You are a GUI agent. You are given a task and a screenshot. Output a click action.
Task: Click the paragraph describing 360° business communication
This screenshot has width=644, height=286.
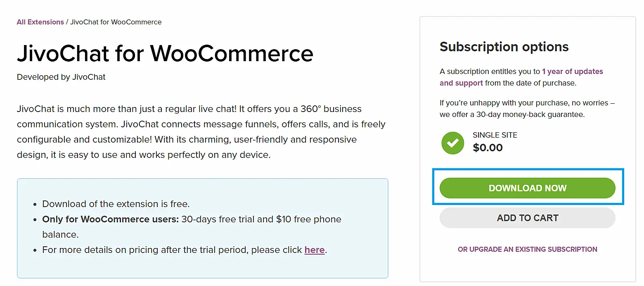(201, 132)
